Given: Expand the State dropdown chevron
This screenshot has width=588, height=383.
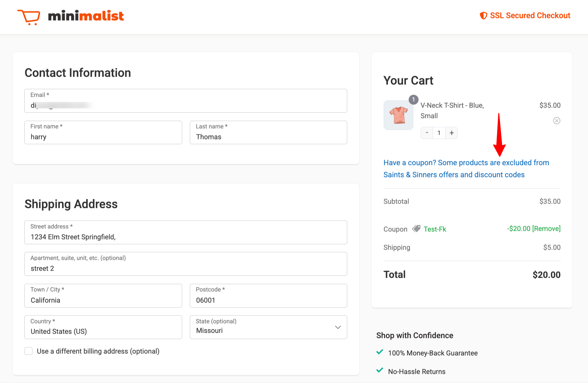Looking at the screenshot, I should [338, 327].
